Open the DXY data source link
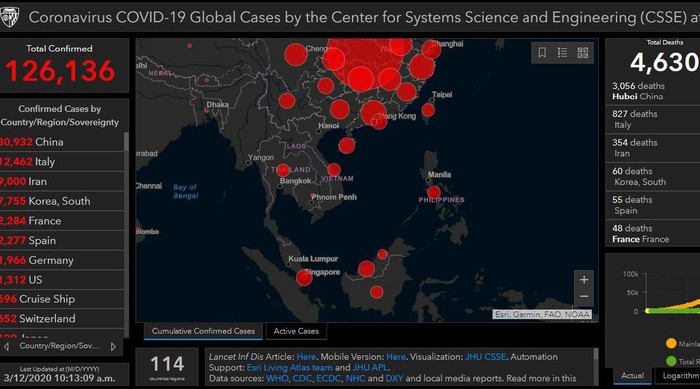Image resolution: width=700 pixels, height=389 pixels. 394,378
